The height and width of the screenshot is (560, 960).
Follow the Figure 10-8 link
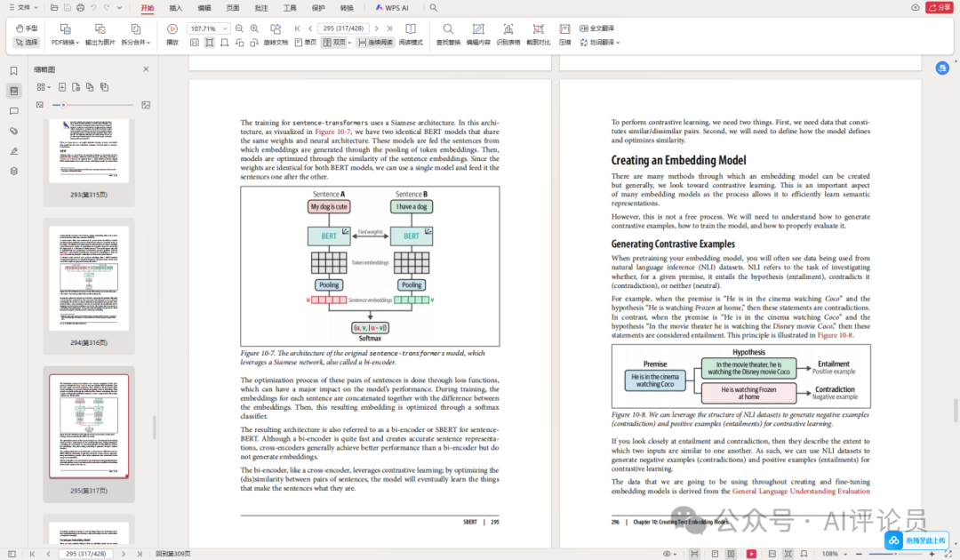(x=835, y=335)
